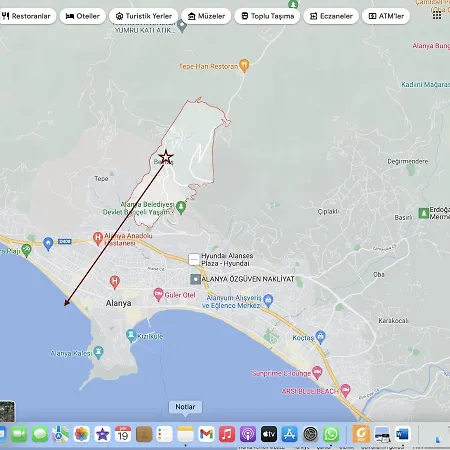This screenshot has width=450, height=450.
Task: Open Calendar showing 19 in the Dock
Action: [x=123, y=434]
